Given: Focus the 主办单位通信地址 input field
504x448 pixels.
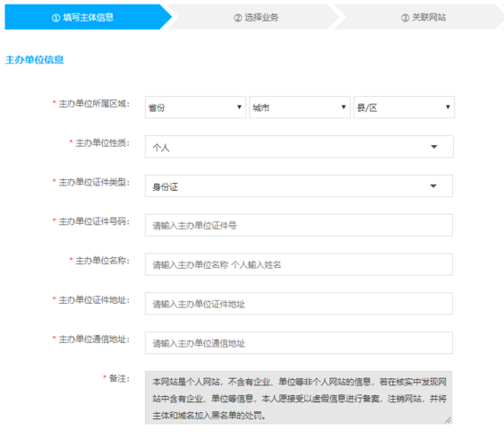Looking at the screenshot, I should pos(299,343).
